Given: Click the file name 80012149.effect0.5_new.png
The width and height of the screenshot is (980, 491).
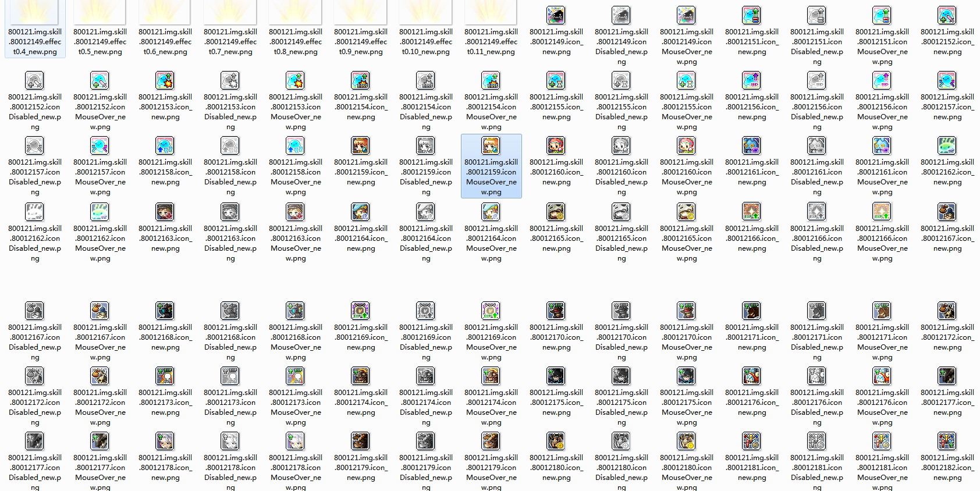Looking at the screenshot, I should [100, 42].
